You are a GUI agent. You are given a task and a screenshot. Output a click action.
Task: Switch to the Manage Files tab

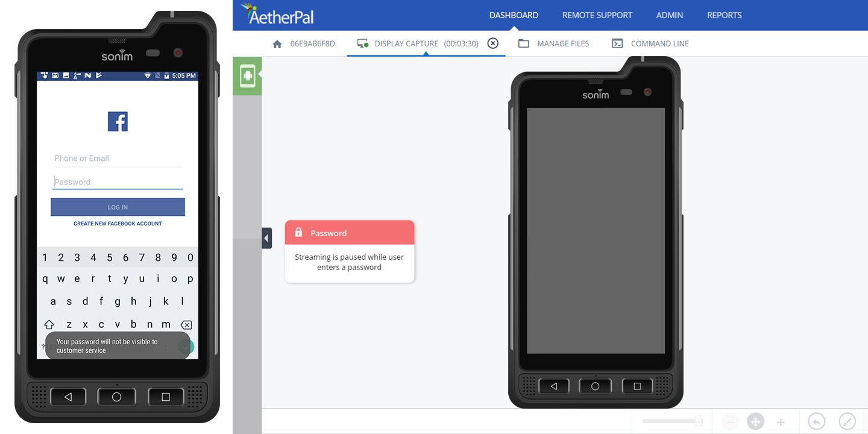(554, 43)
